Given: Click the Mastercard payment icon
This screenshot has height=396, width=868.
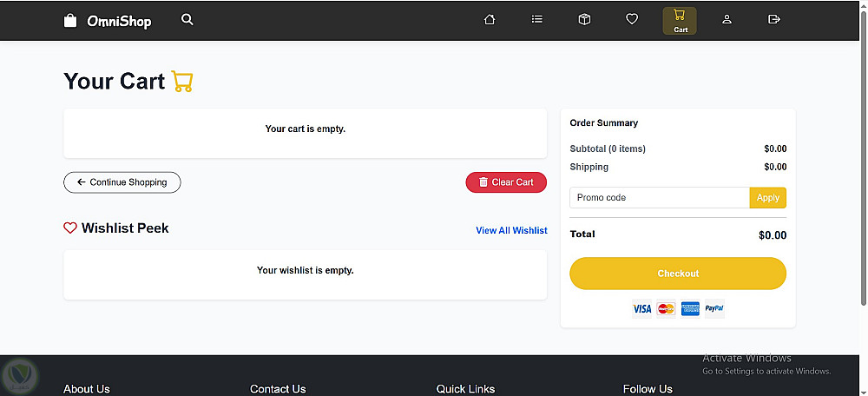Looking at the screenshot, I should point(666,308).
